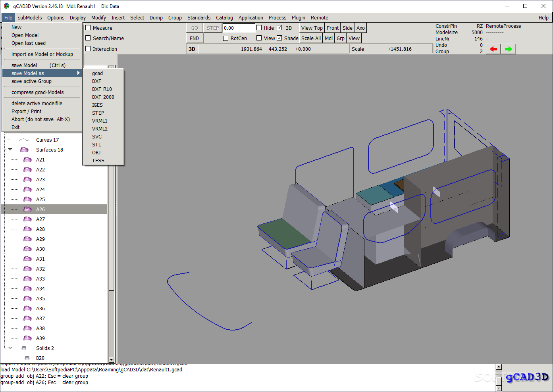Click the gCAD3D app icon in title bar

pyautogui.click(x=6, y=6)
